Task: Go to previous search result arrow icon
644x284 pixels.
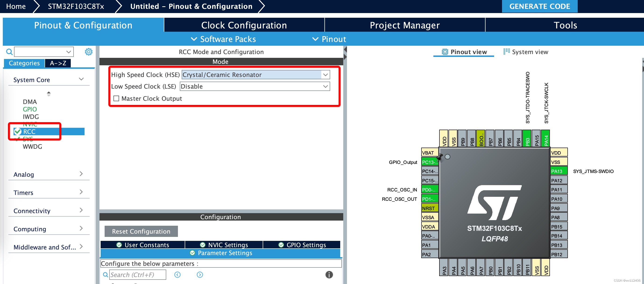Action: pyautogui.click(x=177, y=274)
